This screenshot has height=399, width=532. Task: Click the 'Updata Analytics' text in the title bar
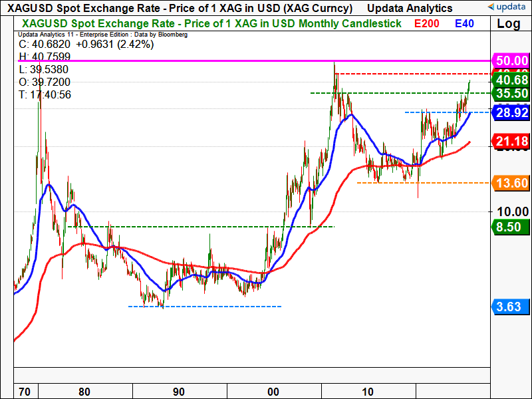pos(410,8)
